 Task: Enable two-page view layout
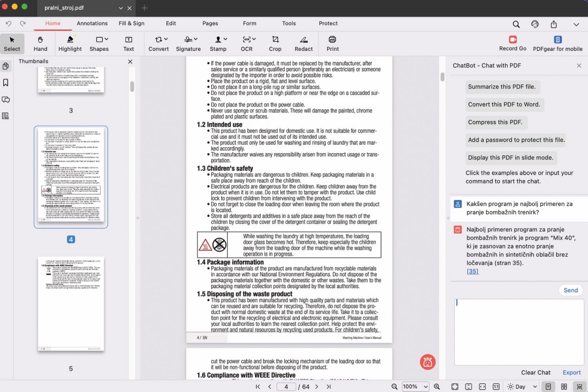tap(564, 387)
